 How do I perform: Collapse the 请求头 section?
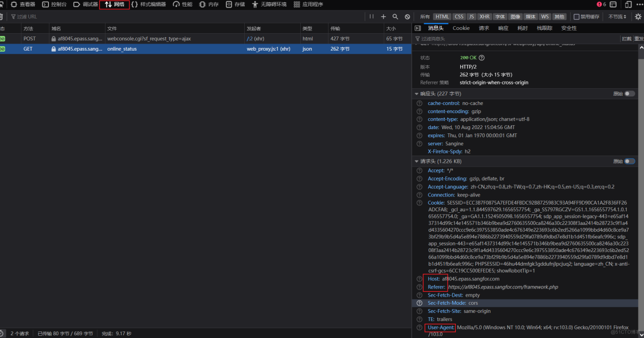pos(417,162)
